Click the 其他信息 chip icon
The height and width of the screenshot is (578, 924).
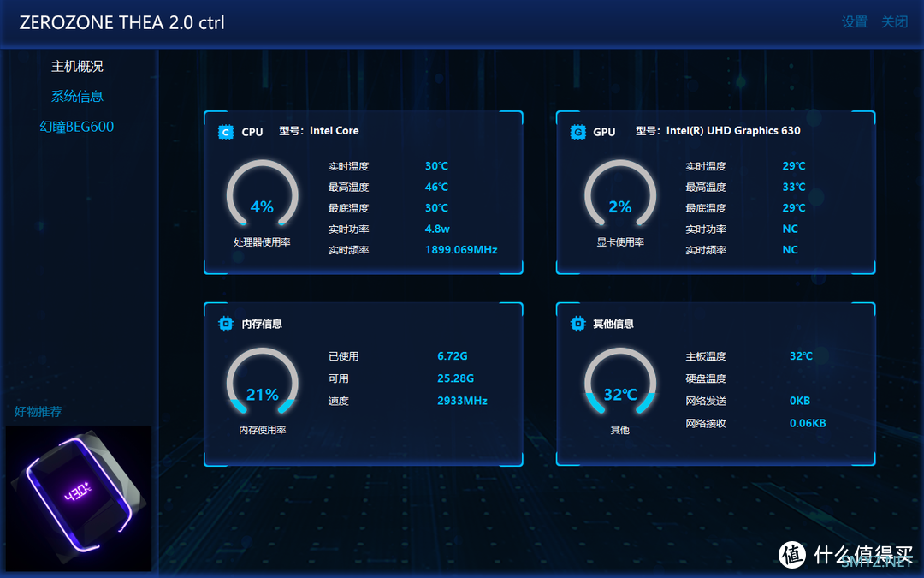[578, 324]
